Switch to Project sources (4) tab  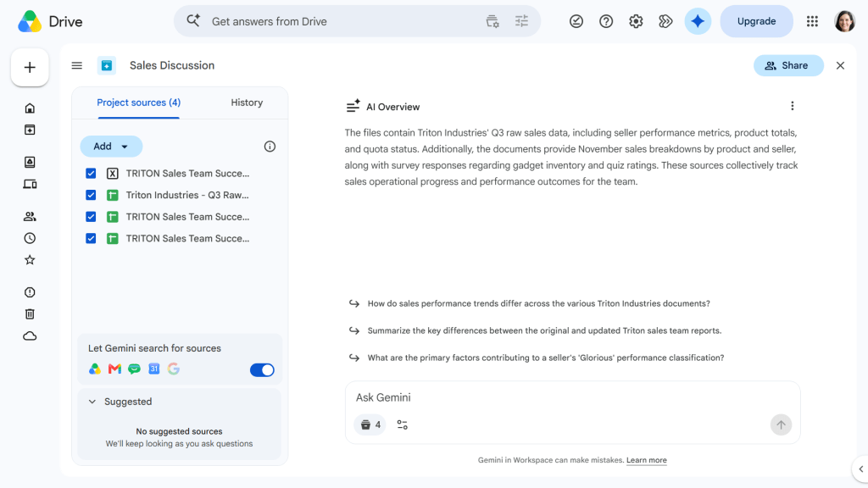(138, 103)
